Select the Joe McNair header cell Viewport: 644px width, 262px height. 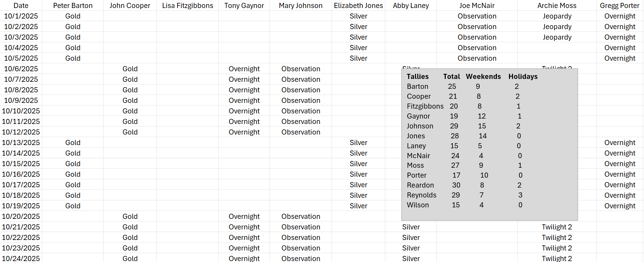pyautogui.click(x=477, y=5)
